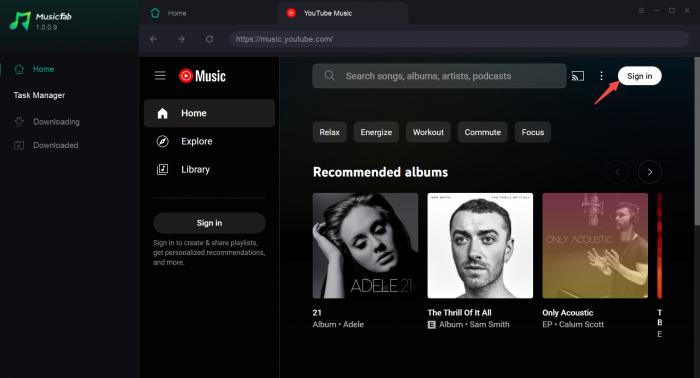The height and width of the screenshot is (378, 700).
Task: Select the Relax mood chip
Action: (x=329, y=132)
